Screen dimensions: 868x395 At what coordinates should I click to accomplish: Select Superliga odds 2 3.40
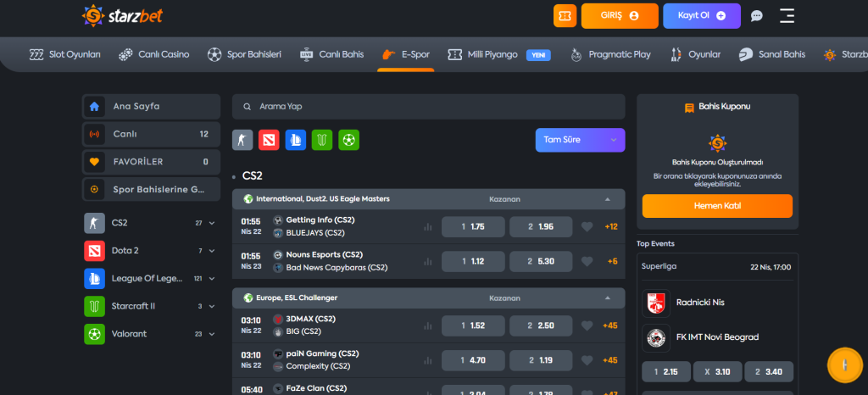(768, 372)
